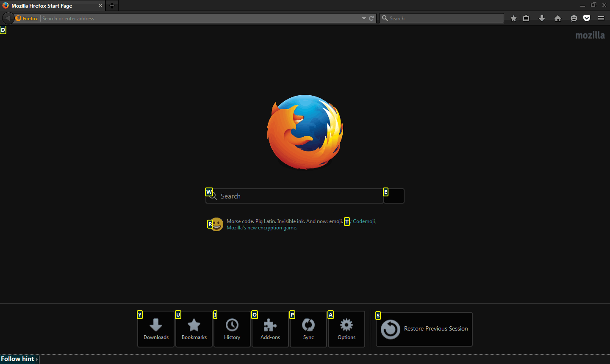Open Options gear from bottom launcher
The height and width of the screenshot is (364, 610).
(347, 329)
